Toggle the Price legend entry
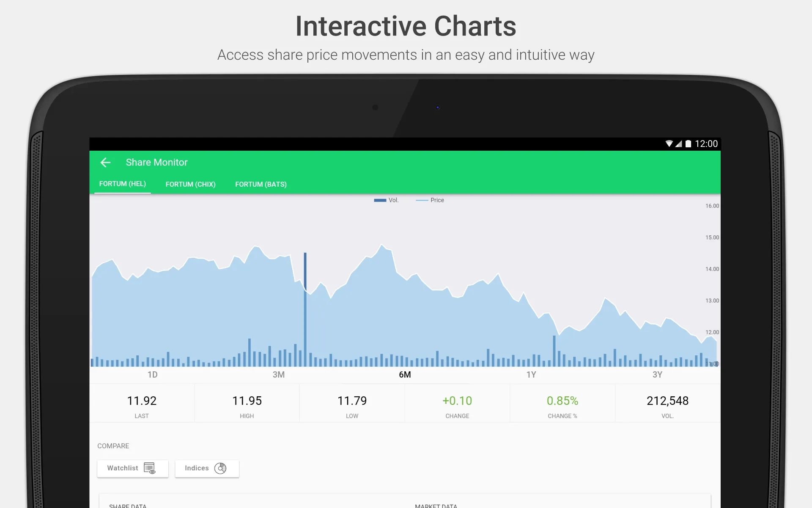Viewport: 812px width, 508px height. click(430, 200)
